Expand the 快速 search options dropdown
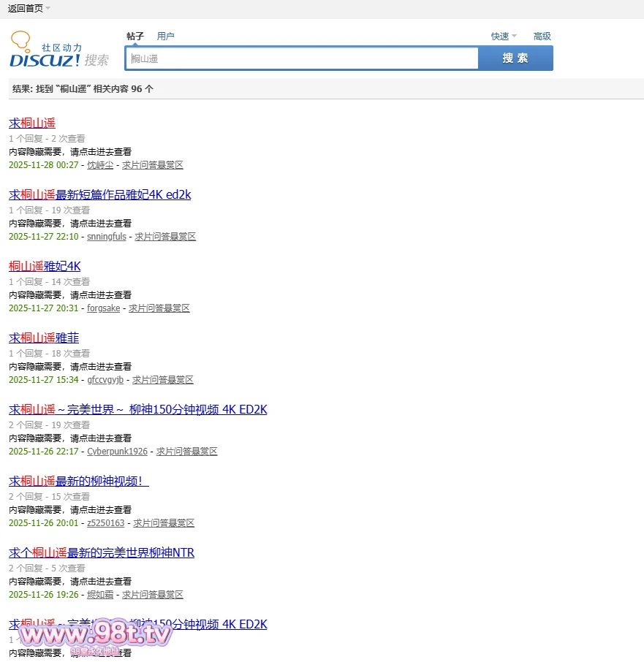Screen dimensions: 644x662 (x=513, y=37)
